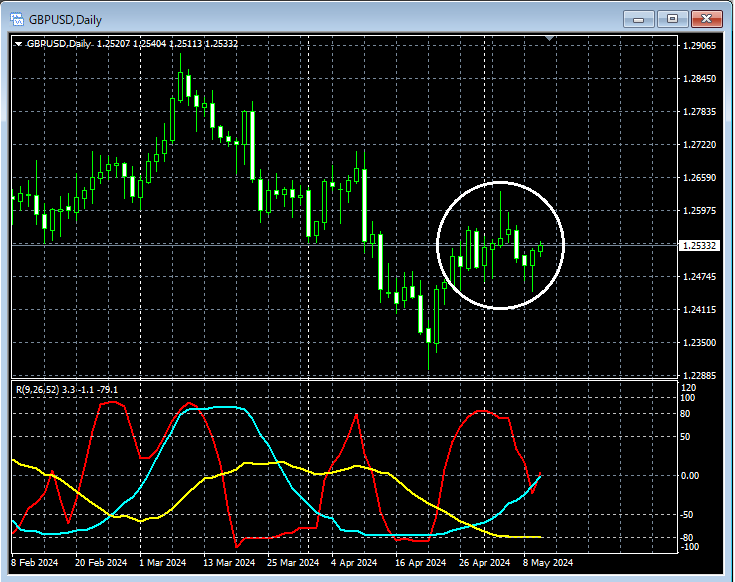The image size is (735, 582).
Task: Expand the GBPUSD,Daily chart menu triangle
Action: [x=18, y=44]
